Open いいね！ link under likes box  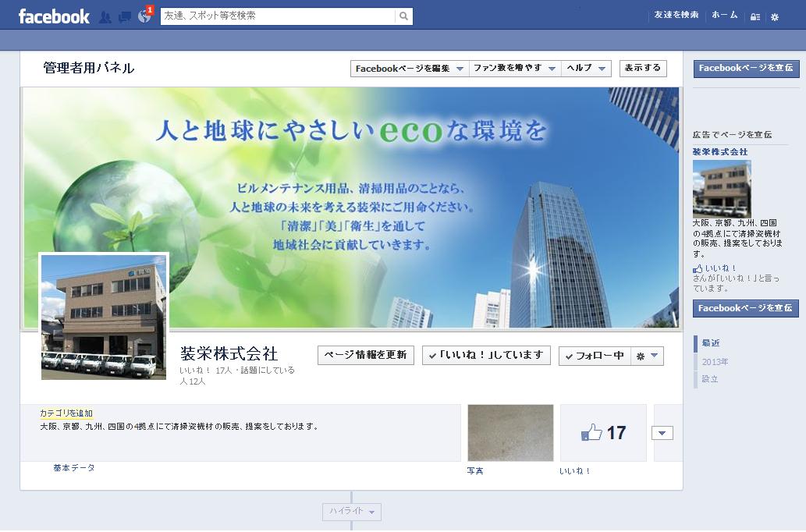(575, 471)
